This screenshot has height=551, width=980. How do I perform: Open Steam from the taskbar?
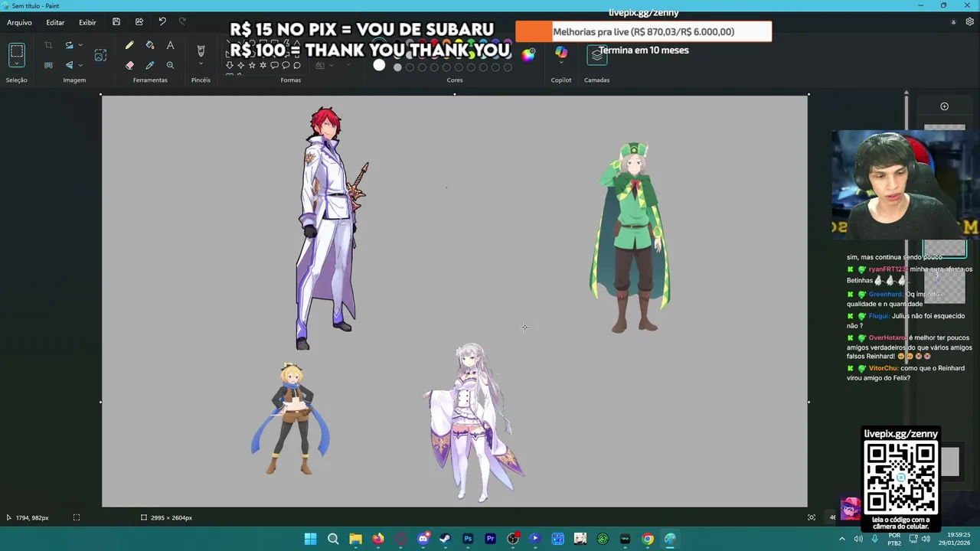coord(446,539)
